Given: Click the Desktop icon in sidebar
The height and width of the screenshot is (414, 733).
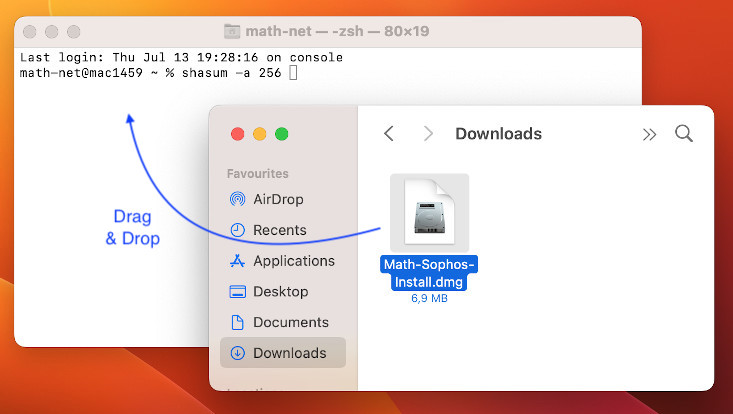Looking at the screenshot, I should [x=237, y=292].
